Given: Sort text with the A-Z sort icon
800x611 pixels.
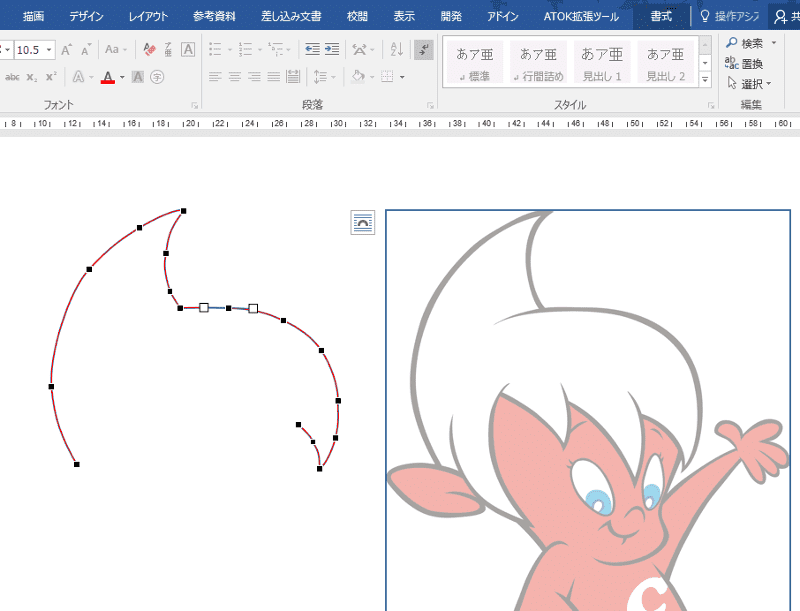Looking at the screenshot, I should tap(397, 49).
